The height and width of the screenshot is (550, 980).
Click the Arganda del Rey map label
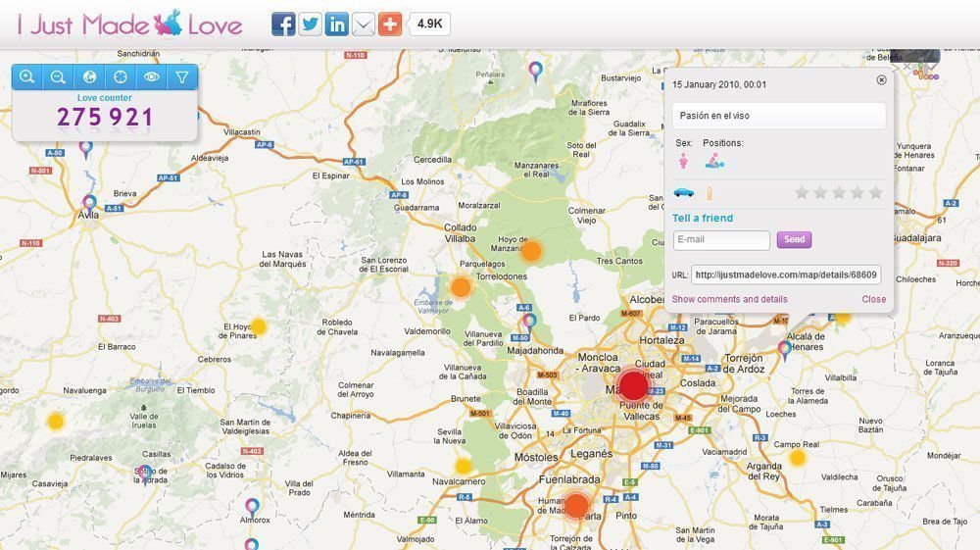click(x=763, y=471)
